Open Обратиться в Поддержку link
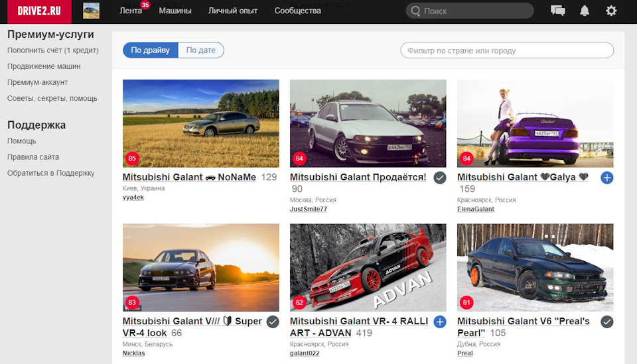This screenshot has width=637, height=364. (x=51, y=173)
